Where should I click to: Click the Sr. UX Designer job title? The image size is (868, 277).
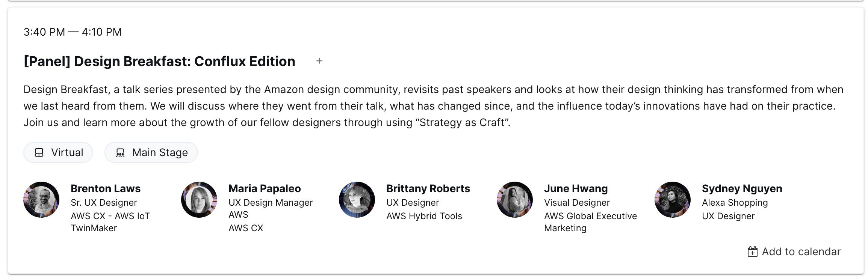pos(104,203)
